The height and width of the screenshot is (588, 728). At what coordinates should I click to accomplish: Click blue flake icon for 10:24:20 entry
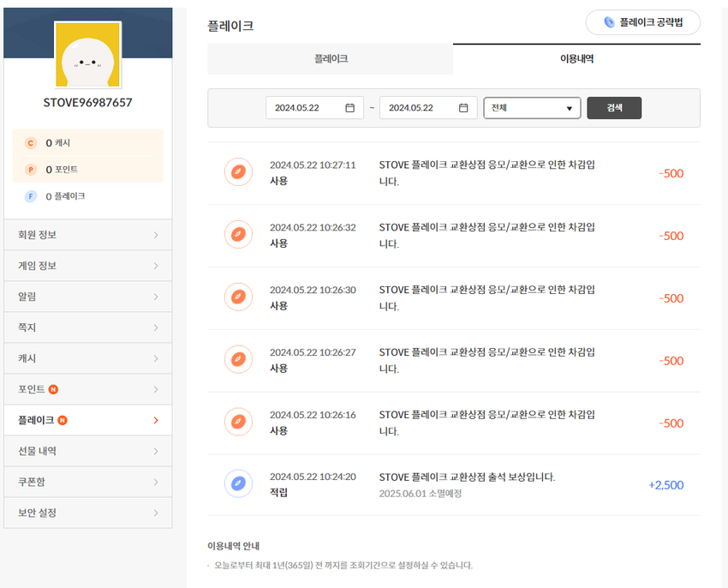tap(239, 484)
